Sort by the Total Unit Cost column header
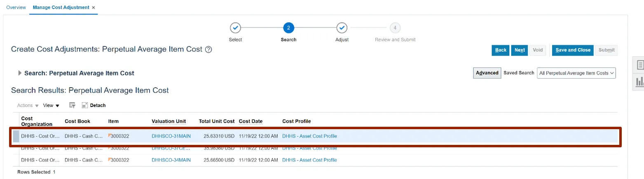This screenshot has width=644, height=179. (216, 121)
